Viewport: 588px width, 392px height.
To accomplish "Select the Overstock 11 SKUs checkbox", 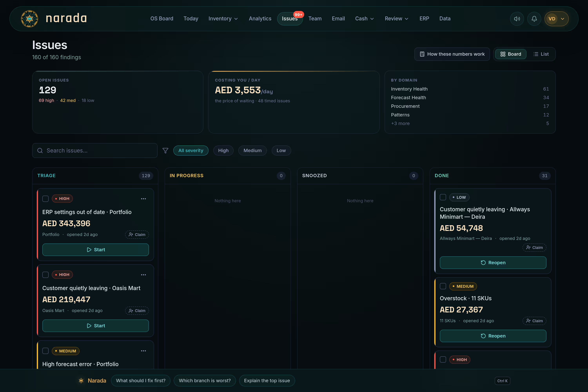I will (x=443, y=286).
